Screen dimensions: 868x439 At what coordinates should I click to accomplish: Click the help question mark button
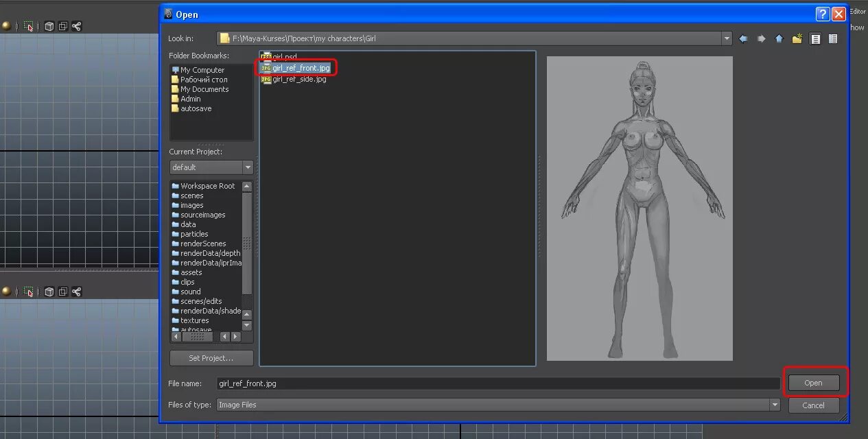823,14
